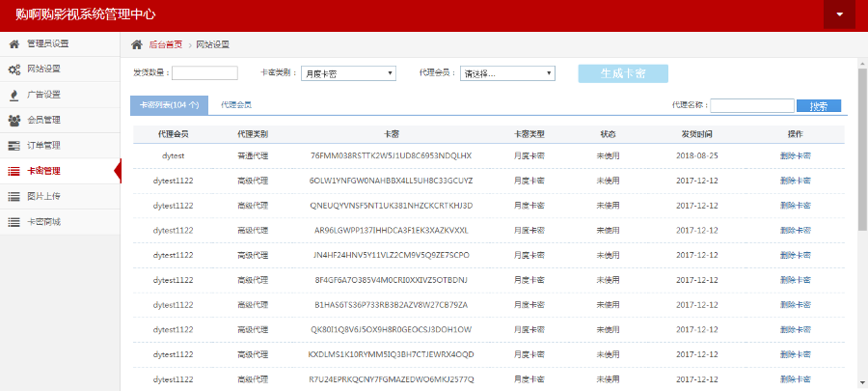This screenshot has width=868, height=391.
Task: Go to 后台首页 breadcrumb link
Action: pyautogui.click(x=166, y=44)
